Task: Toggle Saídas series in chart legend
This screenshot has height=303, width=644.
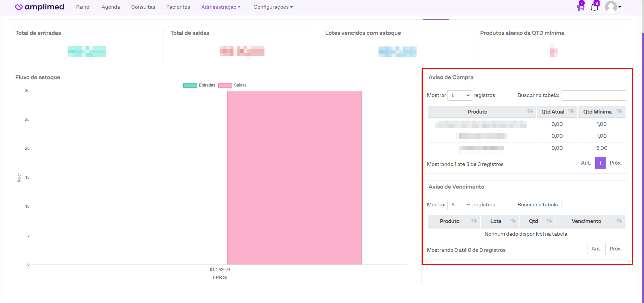Action: point(232,85)
